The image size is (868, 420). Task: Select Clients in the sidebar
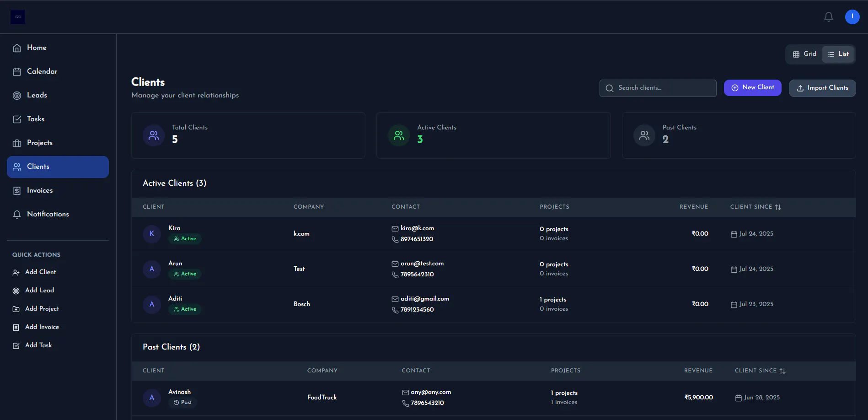pyautogui.click(x=58, y=167)
